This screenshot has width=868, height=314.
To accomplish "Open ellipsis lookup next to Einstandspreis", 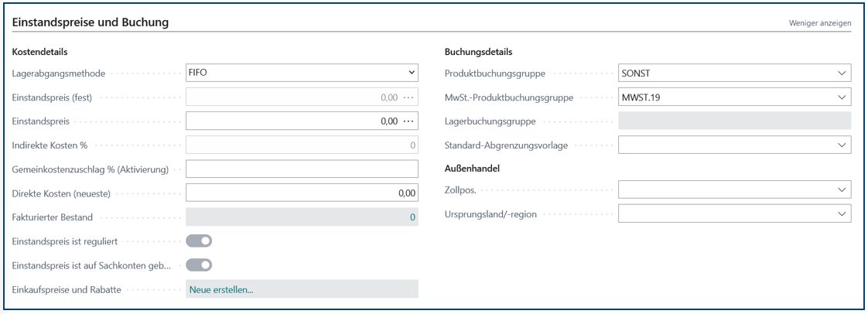I will pyautogui.click(x=408, y=121).
